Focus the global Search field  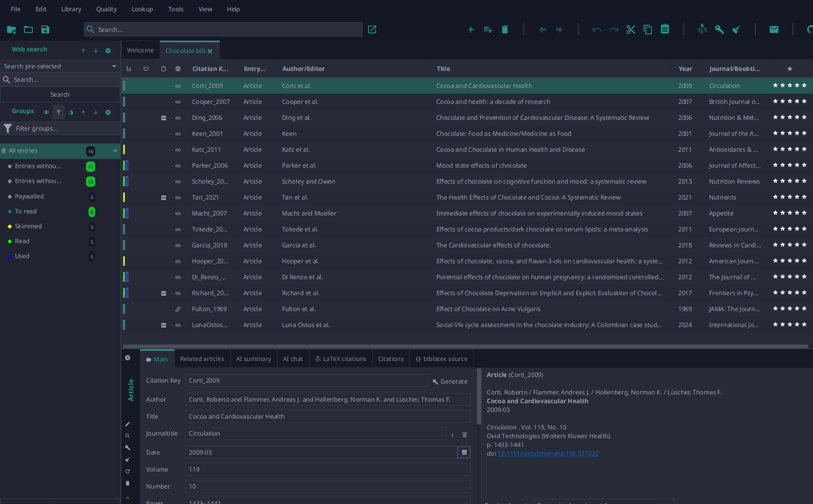coord(223,30)
